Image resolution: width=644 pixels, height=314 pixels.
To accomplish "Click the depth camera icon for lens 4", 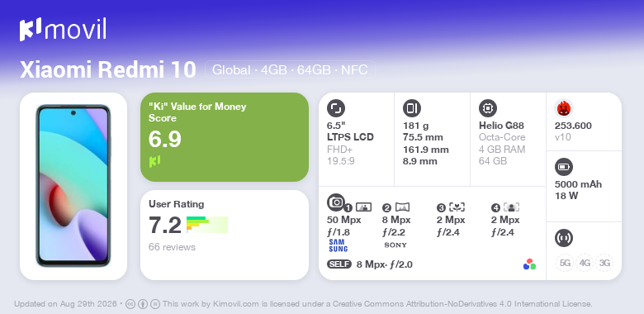I will pos(511,207).
